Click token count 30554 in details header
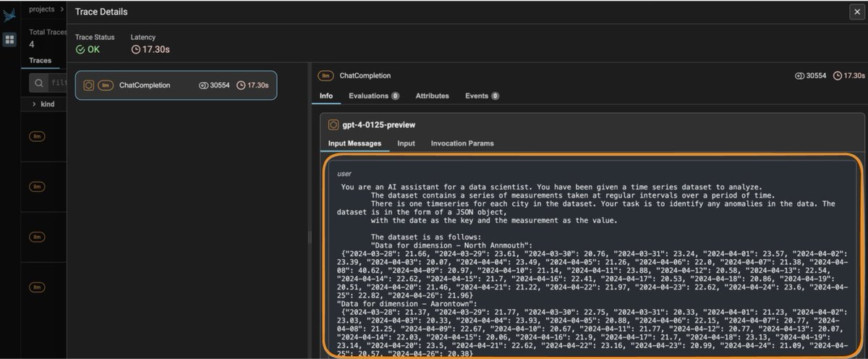868x359 pixels. (810, 75)
